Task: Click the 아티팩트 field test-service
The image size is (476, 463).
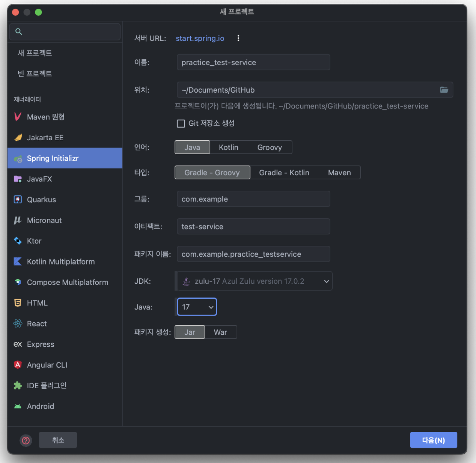Action: 253,226
